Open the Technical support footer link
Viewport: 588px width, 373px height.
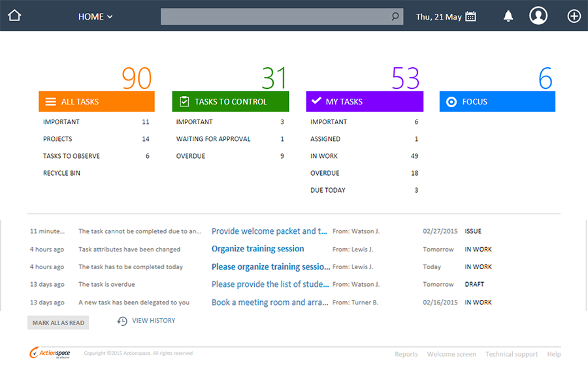(x=511, y=354)
